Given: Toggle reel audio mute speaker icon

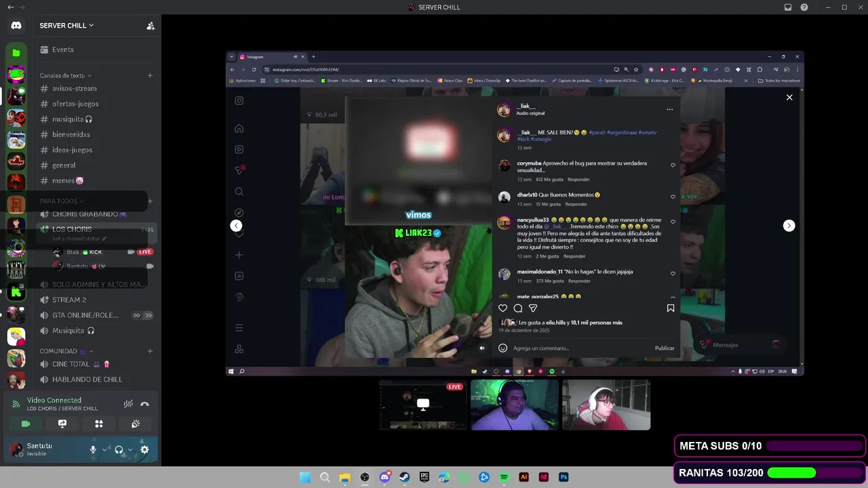Looking at the screenshot, I should point(482,348).
